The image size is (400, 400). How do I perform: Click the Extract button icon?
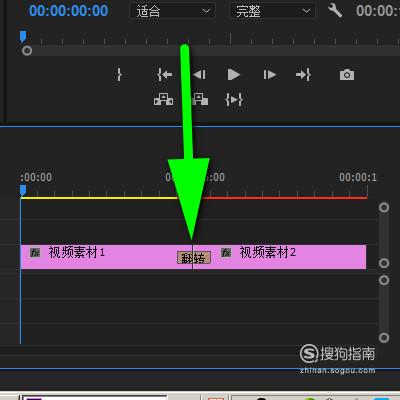[200, 99]
